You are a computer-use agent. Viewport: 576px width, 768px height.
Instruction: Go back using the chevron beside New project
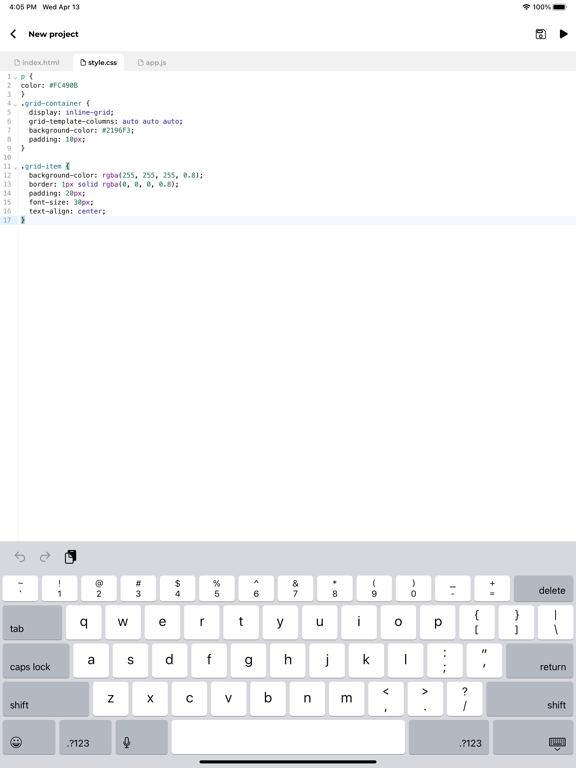pos(13,34)
